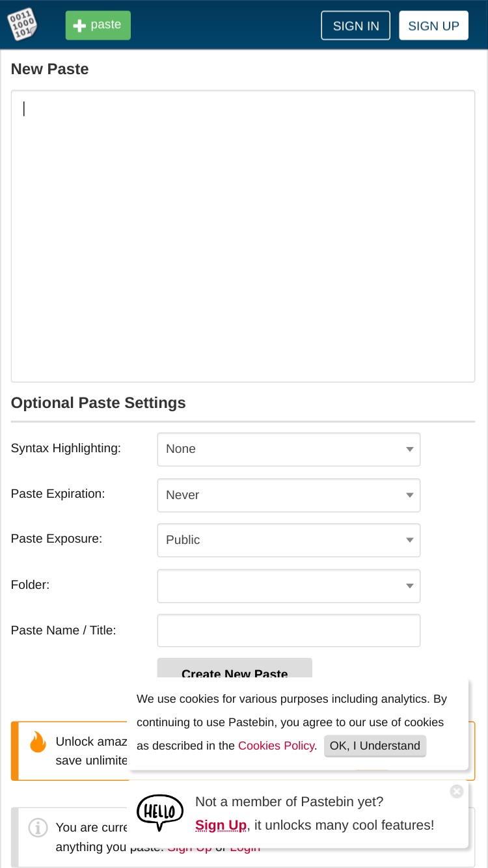Click the Sign Up link in popup
Image resolution: width=488 pixels, height=868 pixels.
pos(221,825)
